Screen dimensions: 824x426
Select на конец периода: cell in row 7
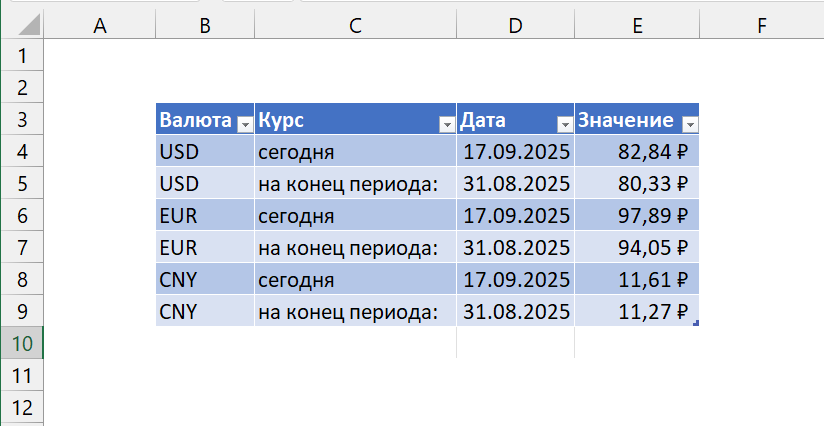coord(355,247)
